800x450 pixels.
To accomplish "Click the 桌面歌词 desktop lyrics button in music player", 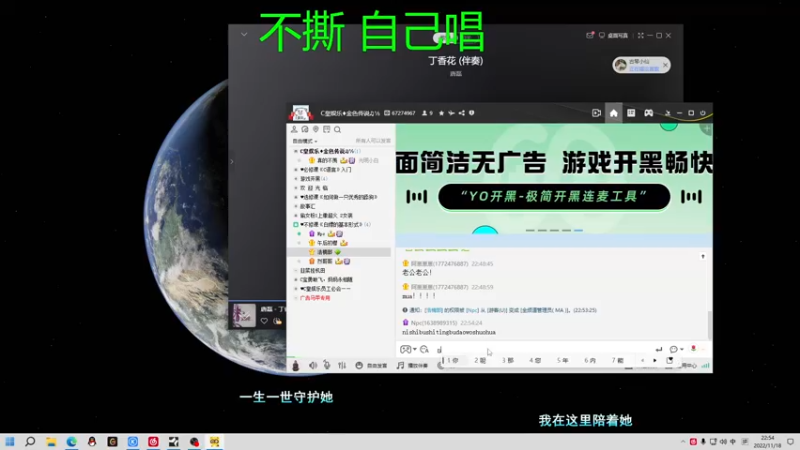I will tap(614, 36).
